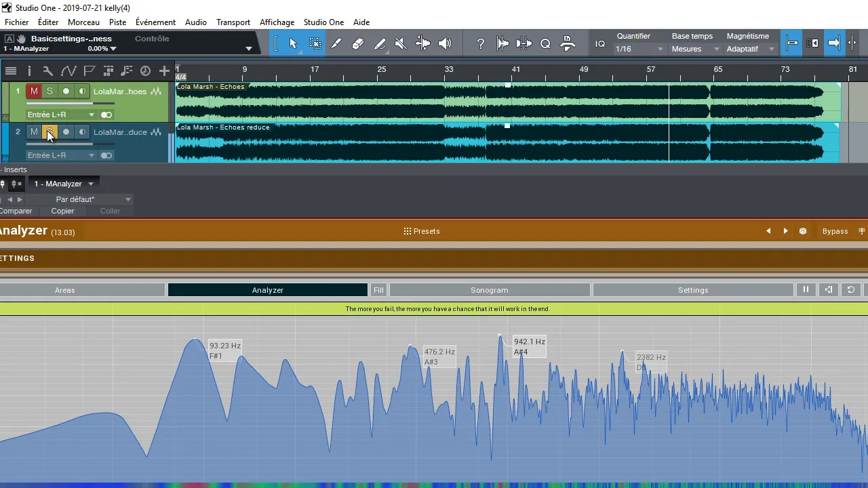The height and width of the screenshot is (488, 868).
Task: Click the plus icon to add tracks
Action: [x=164, y=70]
